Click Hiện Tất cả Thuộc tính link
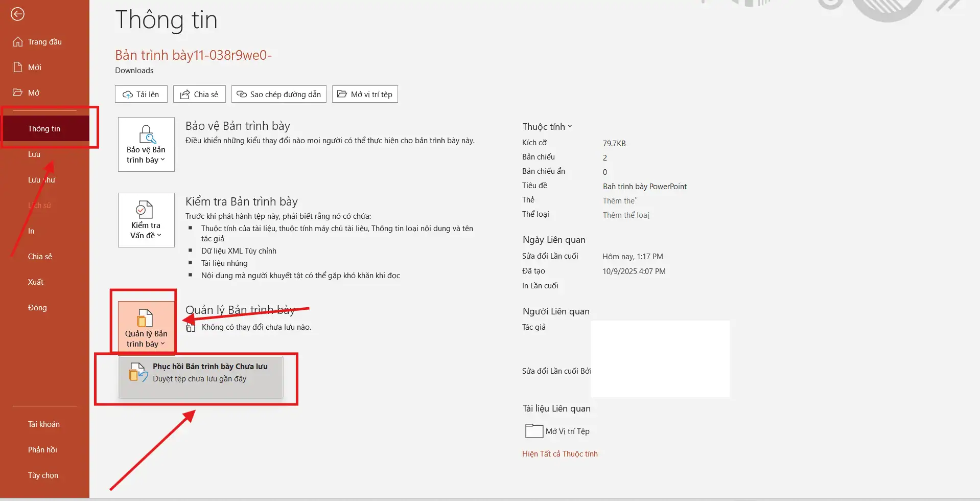Screen dimensions: 980x501 pos(559,454)
